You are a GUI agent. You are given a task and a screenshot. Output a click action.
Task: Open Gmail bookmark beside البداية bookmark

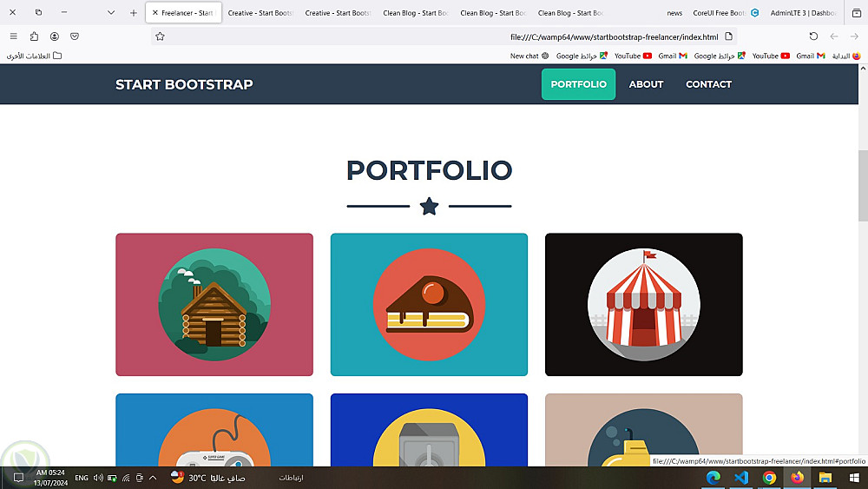pyautogui.click(x=811, y=56)
